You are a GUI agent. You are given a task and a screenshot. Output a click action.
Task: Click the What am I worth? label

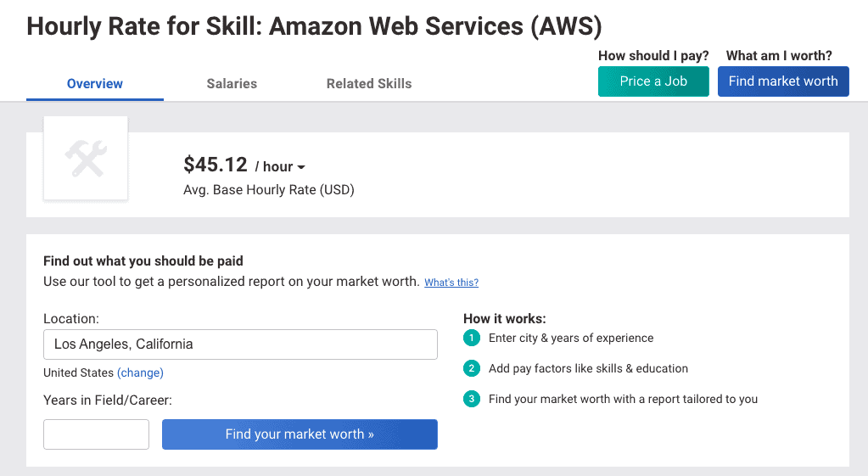(x=779, y=56)
